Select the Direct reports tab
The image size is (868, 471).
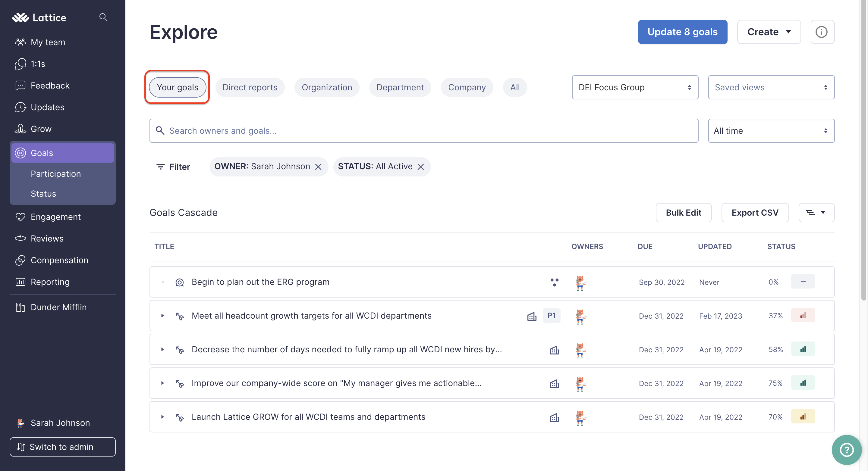pos(250,87)
